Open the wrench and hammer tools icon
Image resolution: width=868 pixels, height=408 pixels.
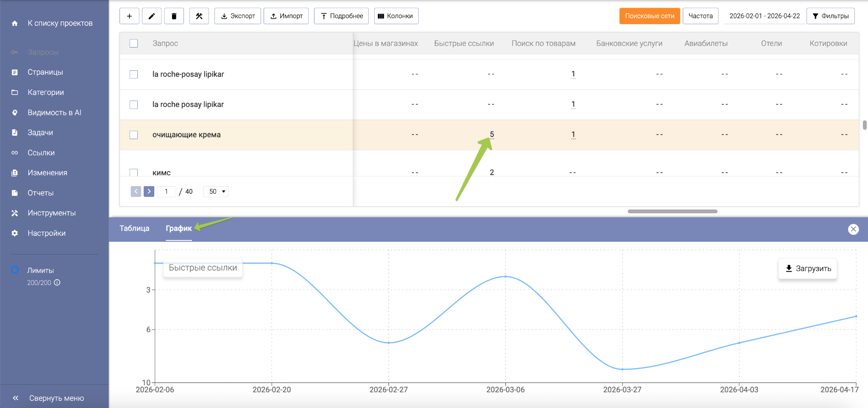[x=199, y=16]
